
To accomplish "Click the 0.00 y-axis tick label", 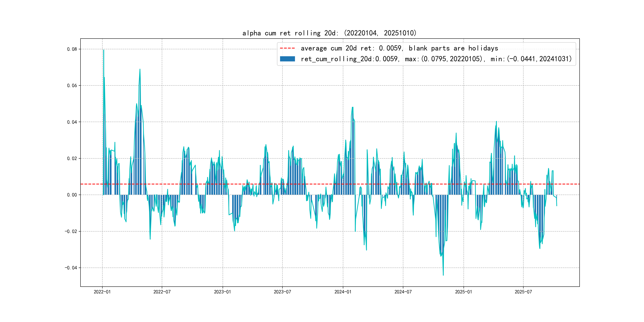I will tap(72, 195).
